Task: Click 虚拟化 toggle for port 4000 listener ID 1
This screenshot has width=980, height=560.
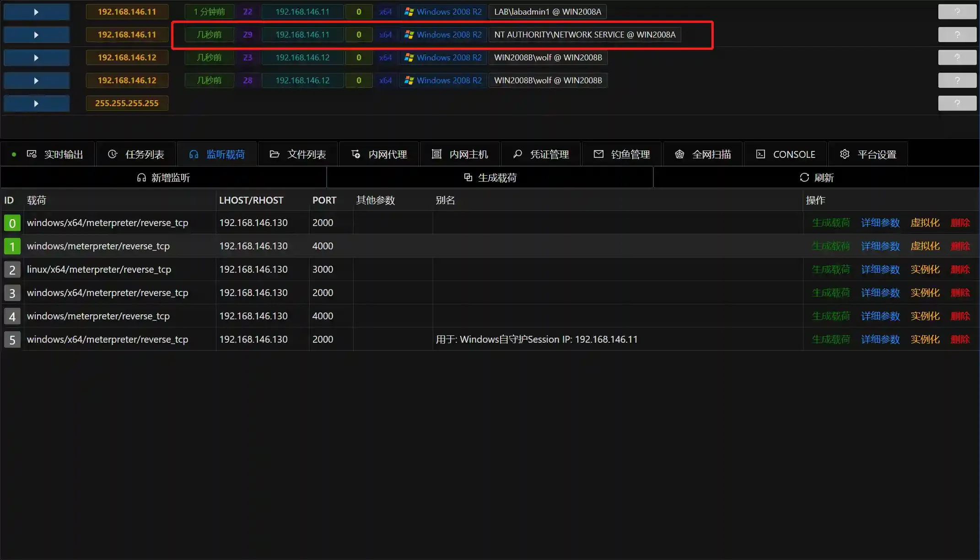Action: [925, 246]
